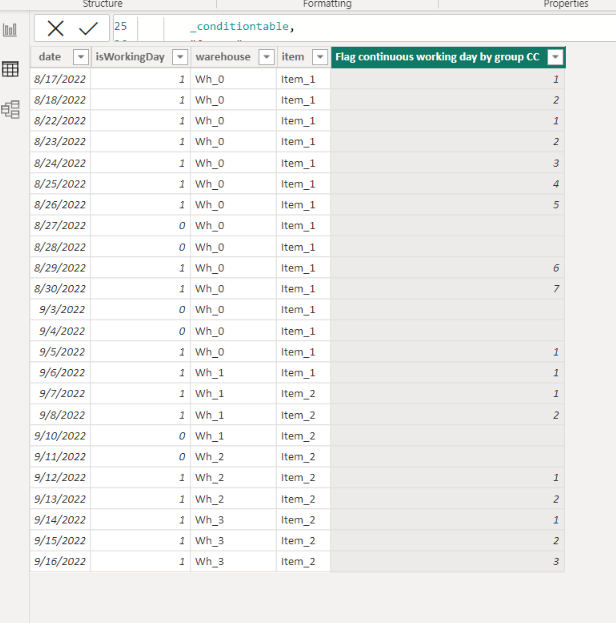616x623 pixels.
Task: Select the 9/4/2022 date cell
Action: click(60, 331)
